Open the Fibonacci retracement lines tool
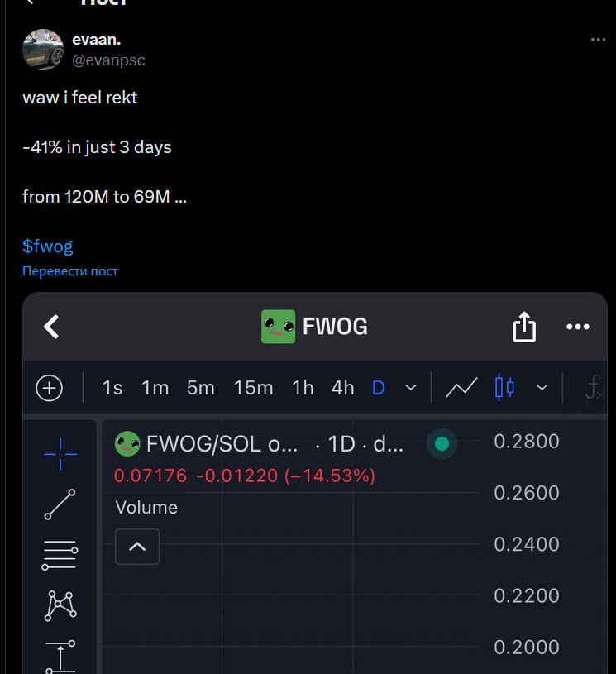The width and height of the screenshot is (616, 674). [x=60, y=556]
